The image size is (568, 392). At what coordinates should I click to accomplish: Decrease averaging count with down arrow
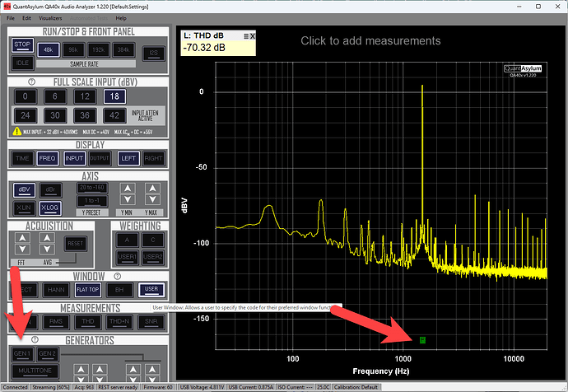pos(48,250)
